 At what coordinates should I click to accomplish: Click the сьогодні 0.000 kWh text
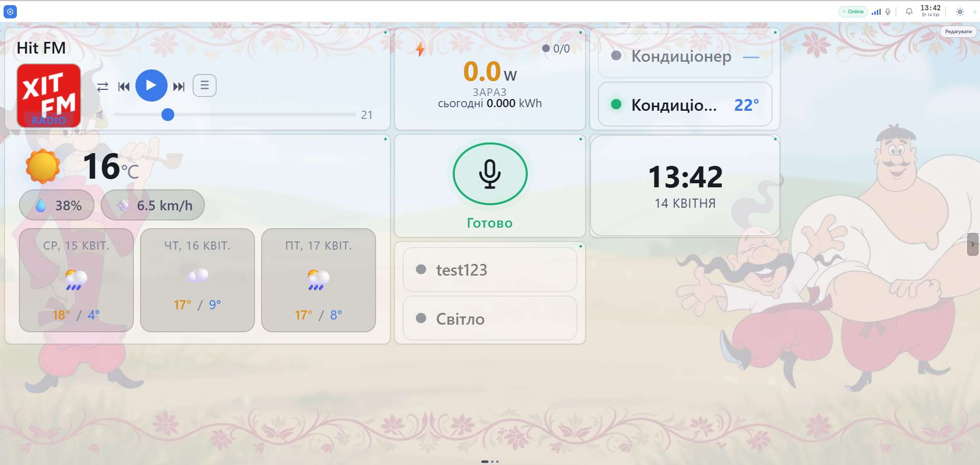[489, 103]
